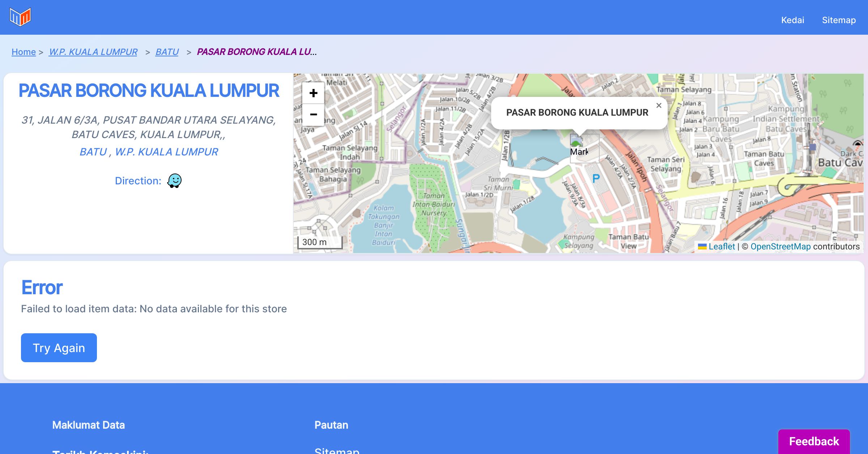
Task: Open the Kedai menu item
Action: 792,20
